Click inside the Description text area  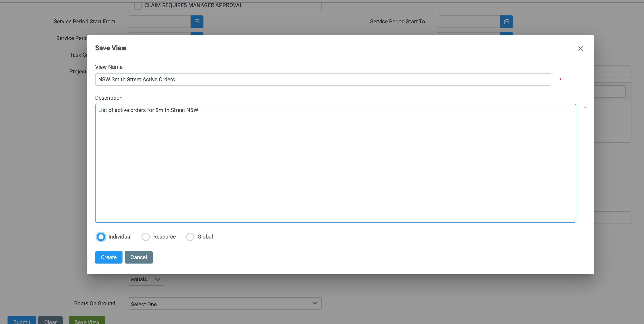(336, 163)
